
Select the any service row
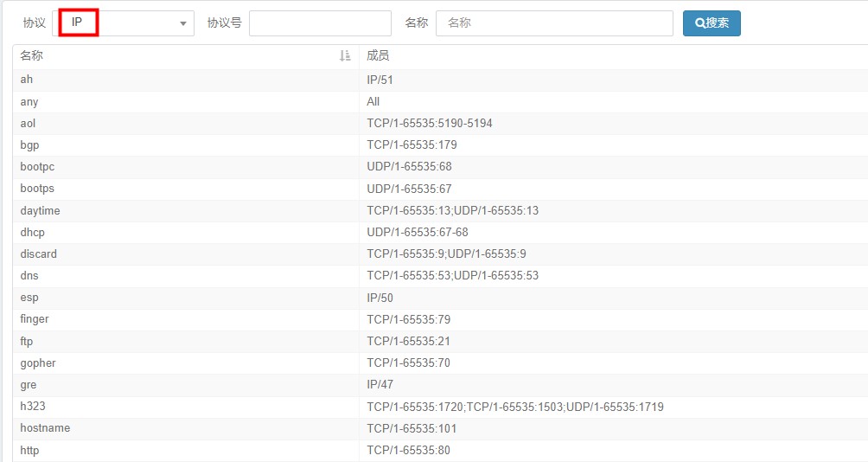440,101
